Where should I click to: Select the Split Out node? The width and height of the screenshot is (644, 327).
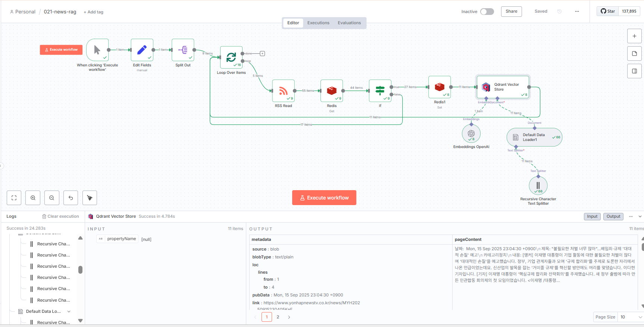[183, 50]
